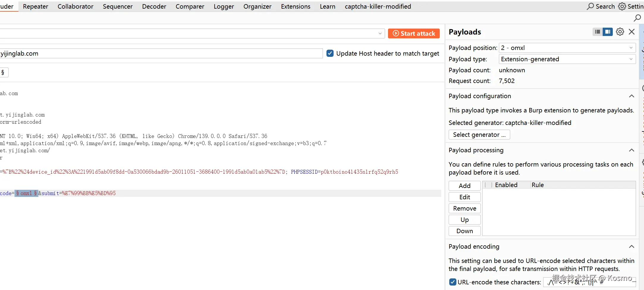This screenshot has height=290, width=644.
Task: Close the Payloads side panel
Action: pyautogui.click(x=632, y=32)
